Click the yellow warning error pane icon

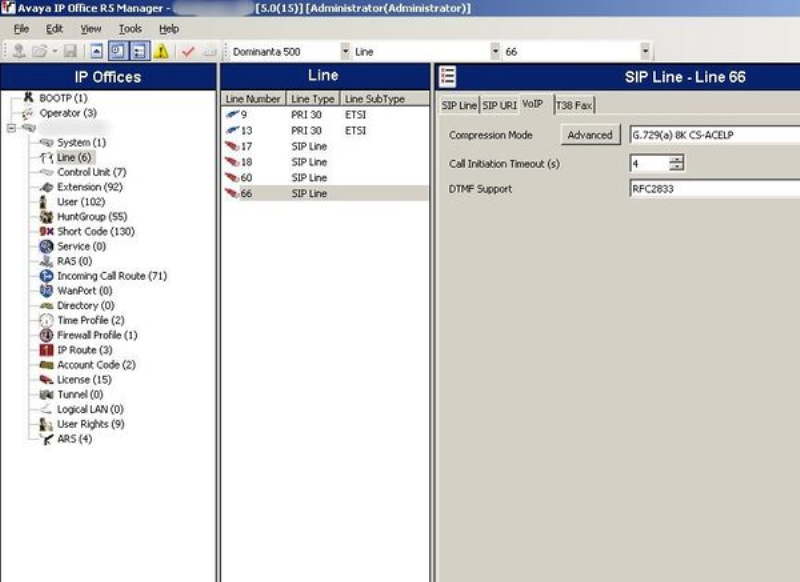click(x=161, y=52)
